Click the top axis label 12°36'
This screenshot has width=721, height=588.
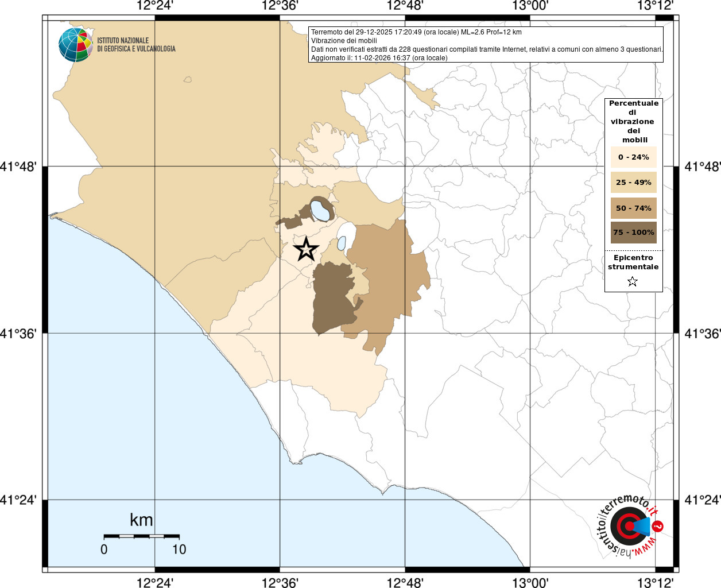(x=280, y=6)
